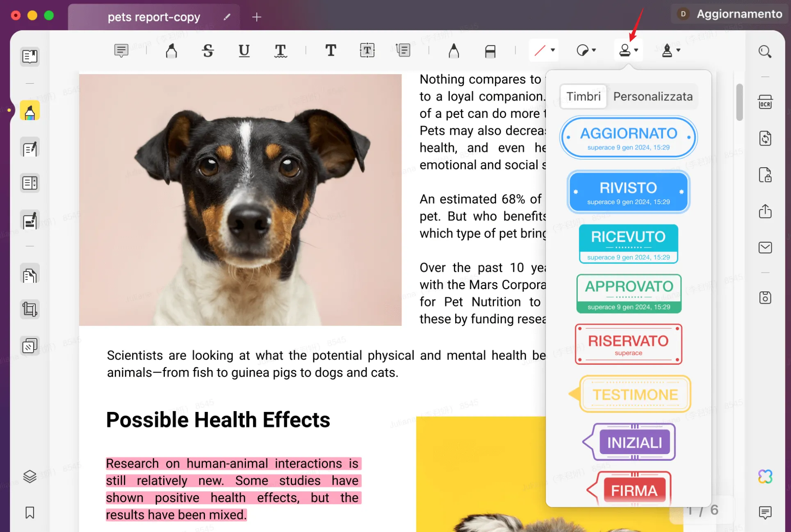The image size is (791, 532).
Task: Select the text box tool
Action: tap(367, 50)
